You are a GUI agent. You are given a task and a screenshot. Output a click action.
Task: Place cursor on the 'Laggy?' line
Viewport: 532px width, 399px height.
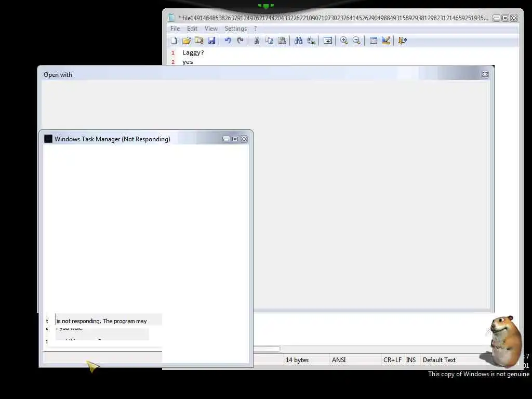pos(193,52)
